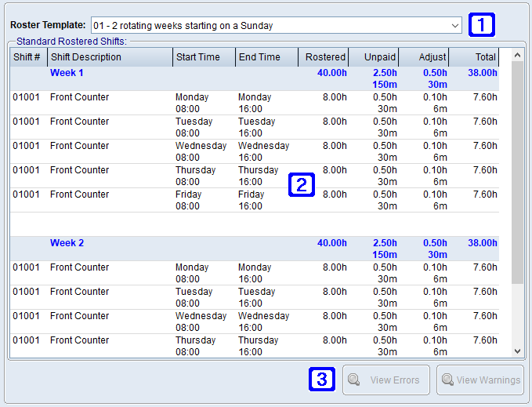Click callout marker number 3
Viewport: 532px width, 407px height.
pyautogui.click(x=323, y=380)
